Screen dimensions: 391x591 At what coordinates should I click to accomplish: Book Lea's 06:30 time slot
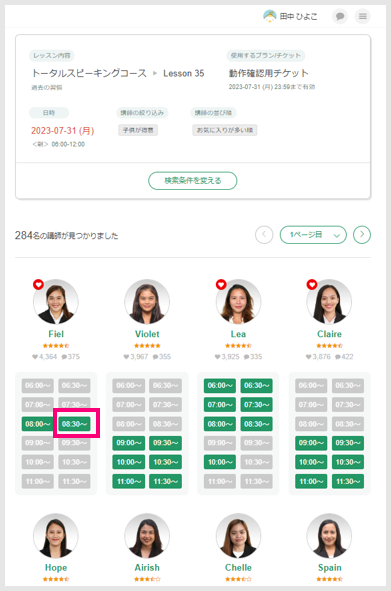(256, 386)
